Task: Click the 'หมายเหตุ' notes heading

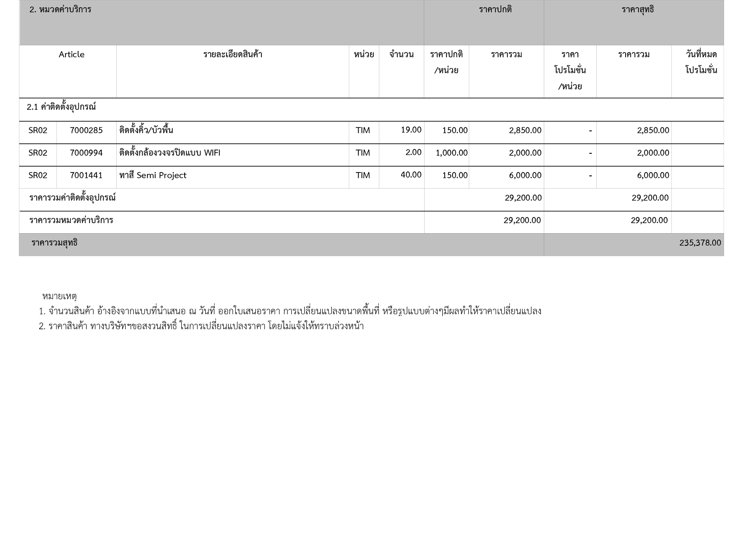Action: (59, 296)
